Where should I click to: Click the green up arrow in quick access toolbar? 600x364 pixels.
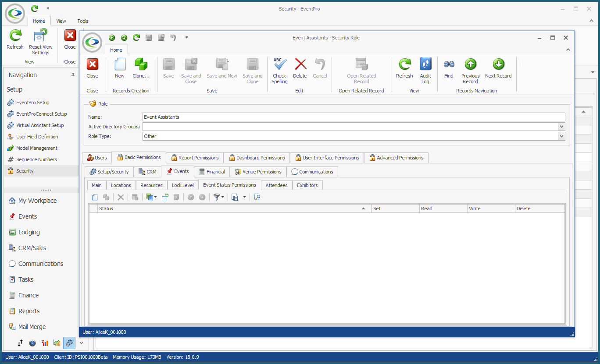[x=112, y=38]
